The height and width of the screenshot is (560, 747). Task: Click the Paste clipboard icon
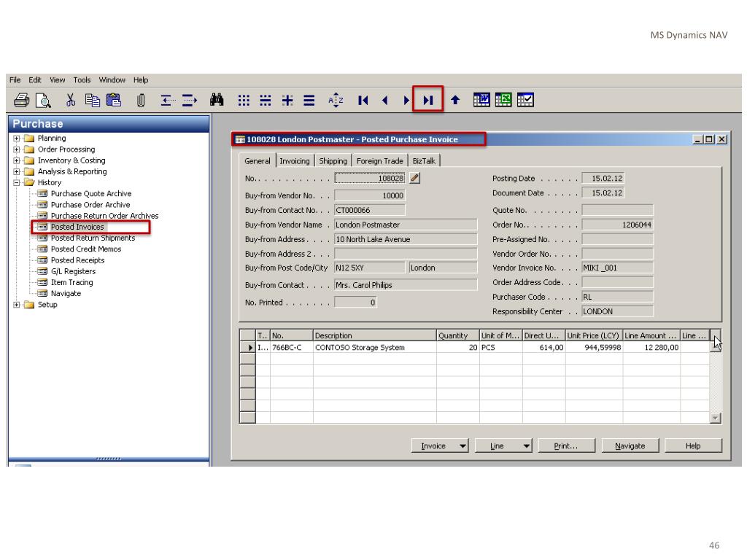[x=113, y=100]
